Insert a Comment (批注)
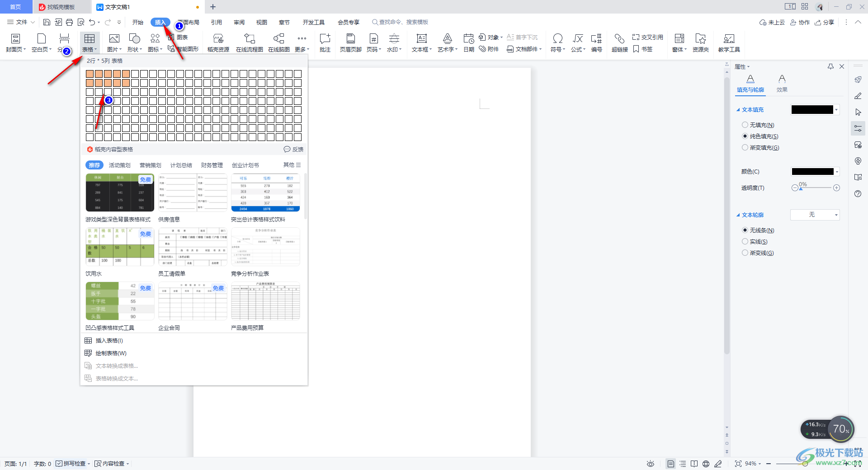This screenshot has height=470, width=868. (325, 43)
